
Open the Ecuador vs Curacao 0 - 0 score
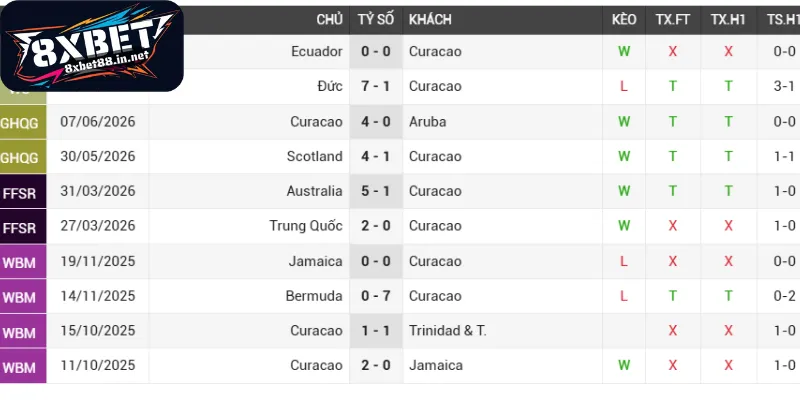(x=376, y=52)
